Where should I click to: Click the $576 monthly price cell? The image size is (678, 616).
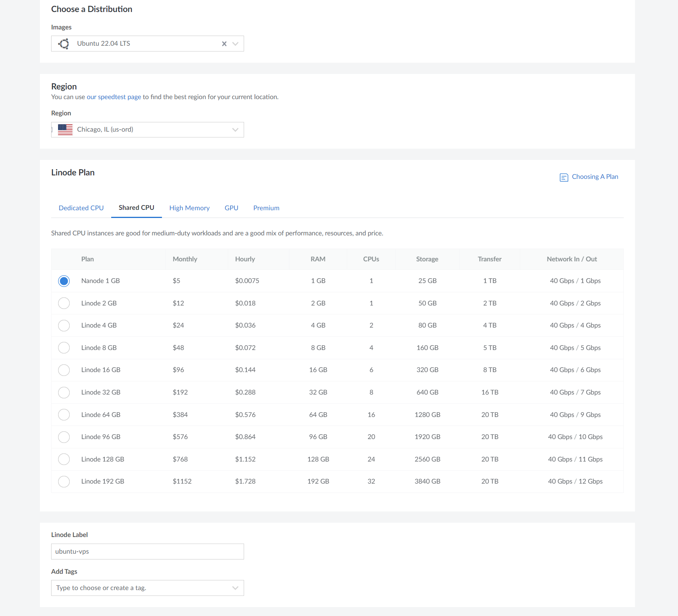click(x=180, y=437)
